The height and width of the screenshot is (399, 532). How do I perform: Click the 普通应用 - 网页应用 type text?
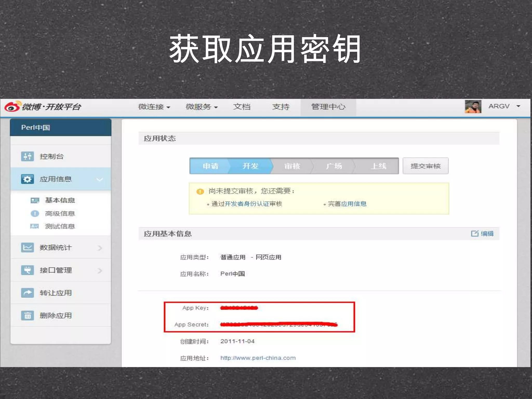tap(251, 257)
